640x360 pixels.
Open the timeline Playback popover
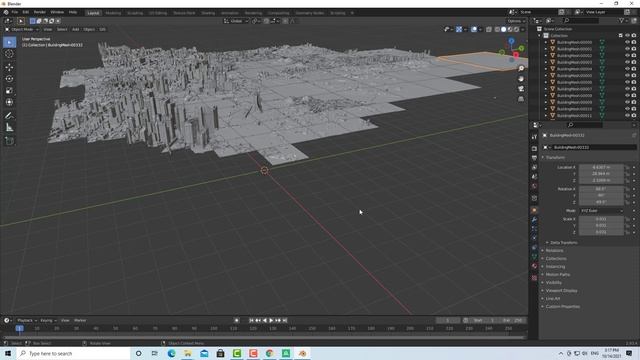pyautogui.click(x=27, y=320)
